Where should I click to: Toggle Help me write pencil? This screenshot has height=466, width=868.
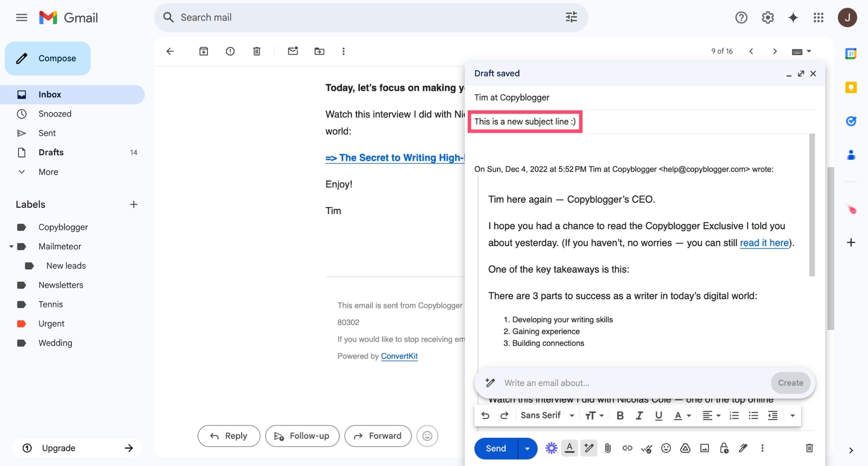click(589, 448)
